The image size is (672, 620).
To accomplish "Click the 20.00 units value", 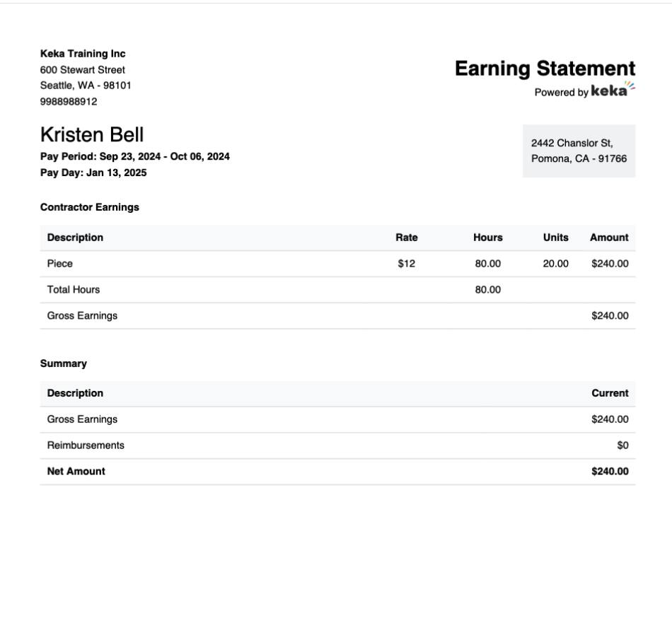I will pos(555,264).
